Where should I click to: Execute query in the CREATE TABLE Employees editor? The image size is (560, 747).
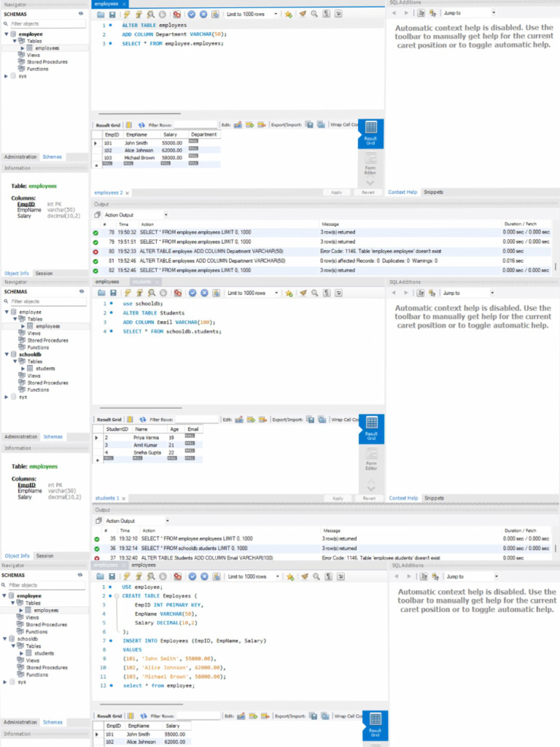(x=128, y=577)
